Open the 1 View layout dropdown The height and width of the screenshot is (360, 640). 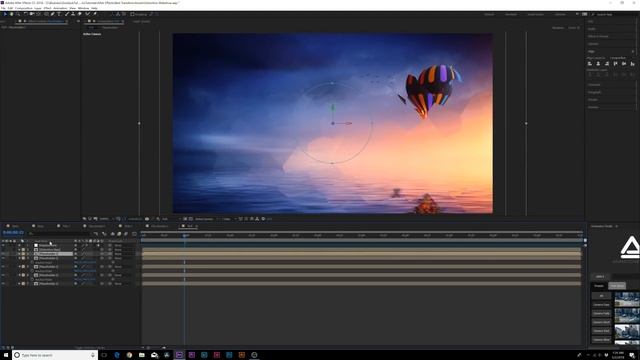coord(228,219)
